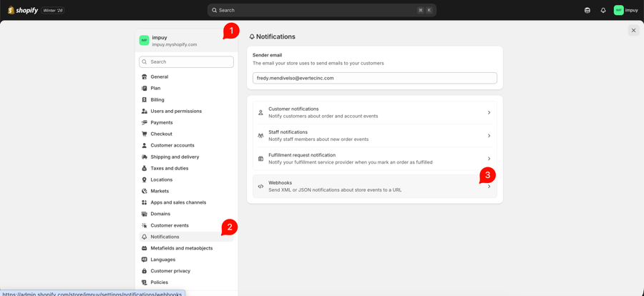
Task: Click the Customer notifications person icon
Action: click(x=260, y=112)
